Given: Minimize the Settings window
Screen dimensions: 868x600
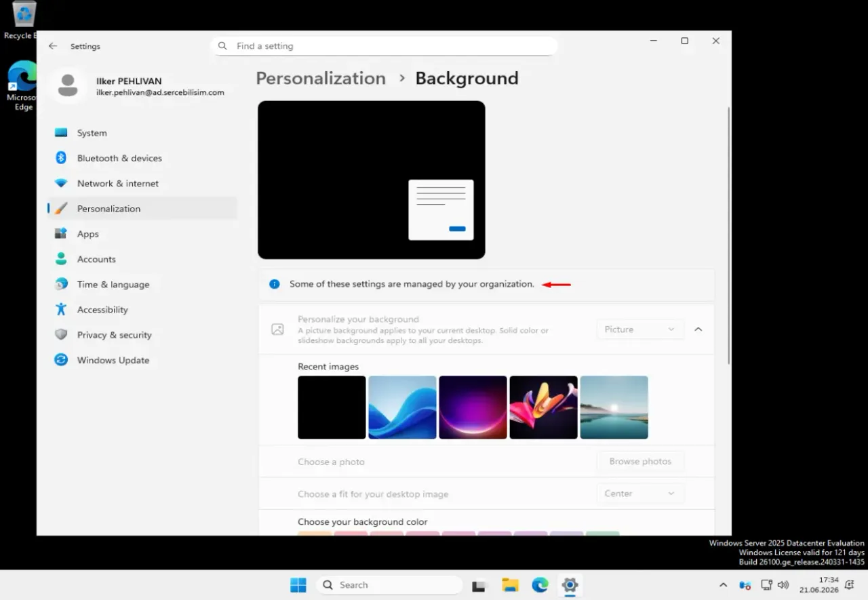Looking at the screenshot, I should (x=654, y=41).
